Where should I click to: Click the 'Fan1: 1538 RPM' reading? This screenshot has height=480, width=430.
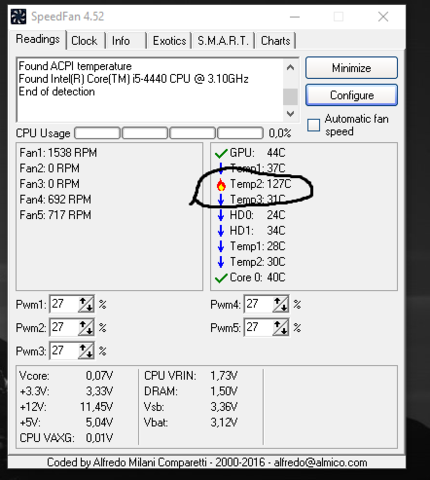[58, 153]
